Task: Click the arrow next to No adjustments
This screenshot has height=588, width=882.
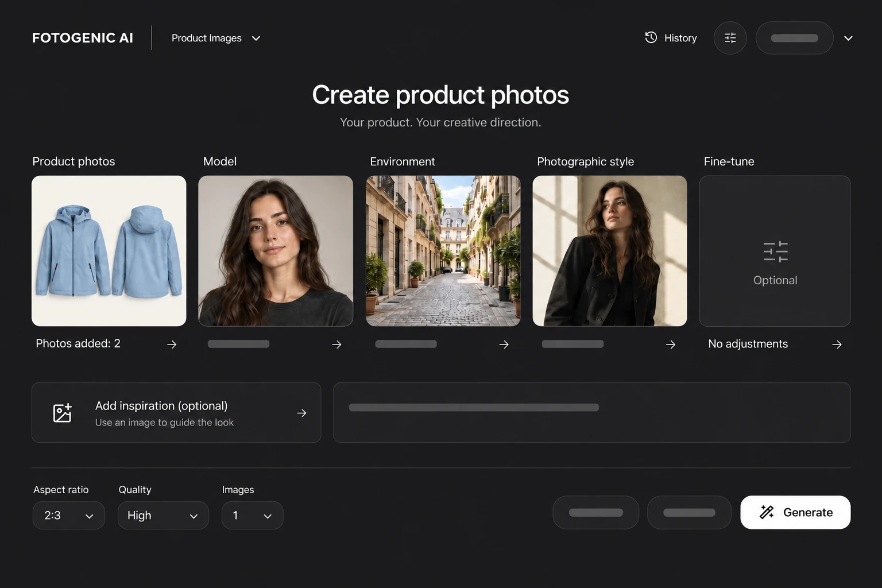Action: (837, 344)
